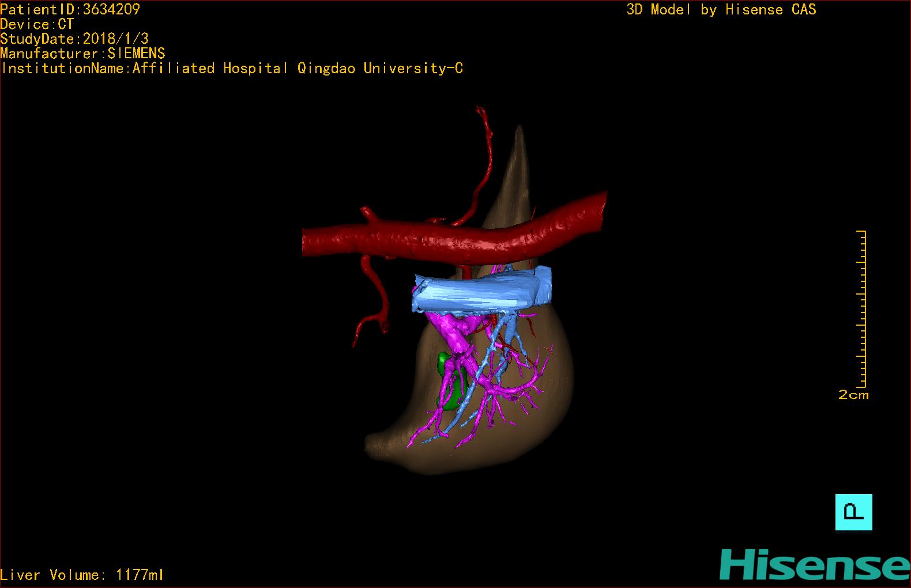Image resolution: width=911 pixels, height=588 pixels.
Task: Click the light blue vein segment
Action: pyautogui.click(x=481, y=293)
